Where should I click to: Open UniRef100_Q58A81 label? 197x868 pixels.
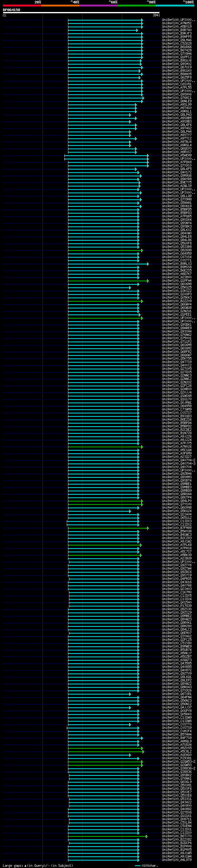point(176,203)
